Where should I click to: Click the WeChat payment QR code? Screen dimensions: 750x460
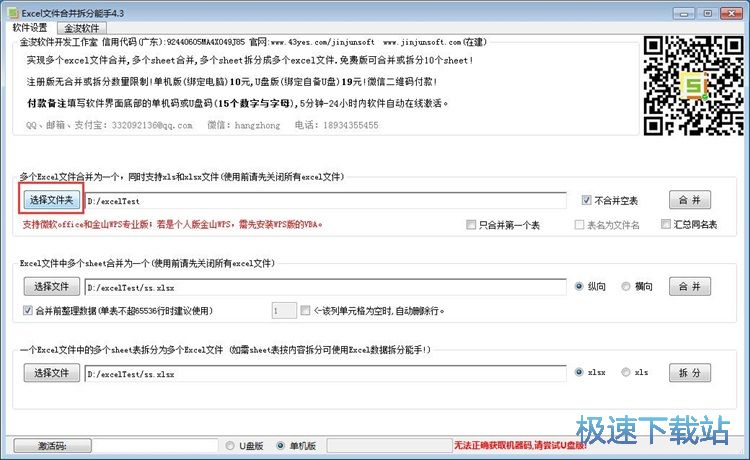[x=693, y=86]
